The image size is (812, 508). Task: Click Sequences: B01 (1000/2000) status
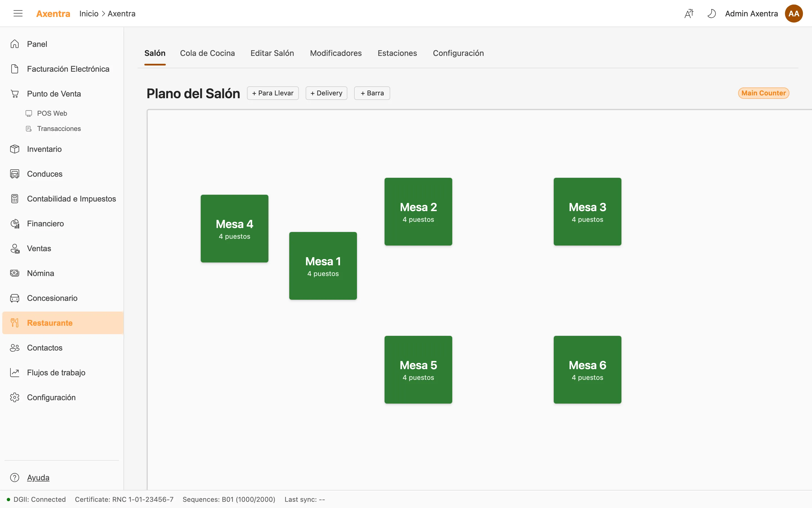point(229,499)
